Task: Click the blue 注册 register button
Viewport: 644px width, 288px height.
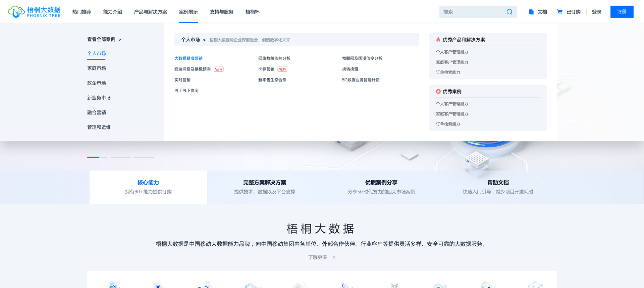Action: click(622, 12)
